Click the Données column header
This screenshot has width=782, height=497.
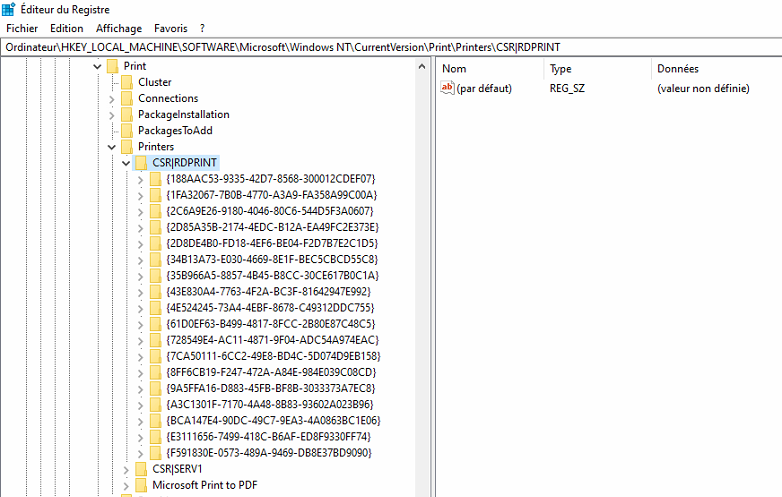(677, 68)
